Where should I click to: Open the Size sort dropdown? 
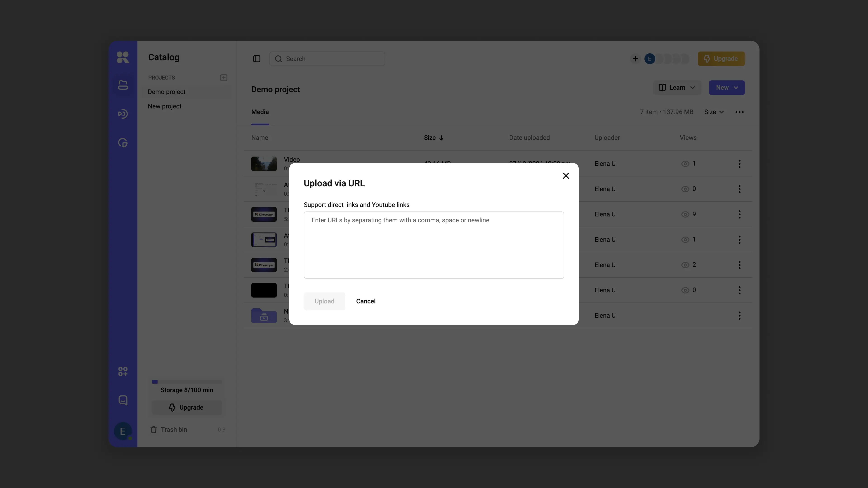pos(714,112)
